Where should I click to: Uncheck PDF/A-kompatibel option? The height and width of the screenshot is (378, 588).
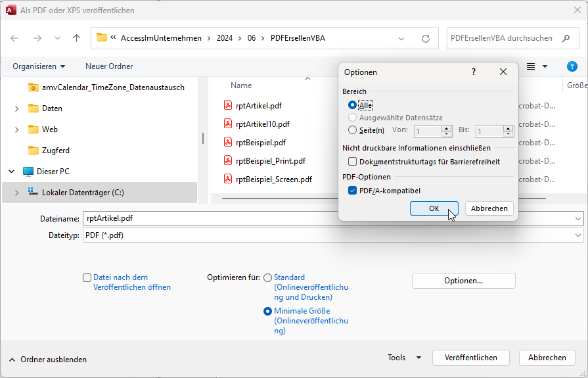(x=352, y=190)
